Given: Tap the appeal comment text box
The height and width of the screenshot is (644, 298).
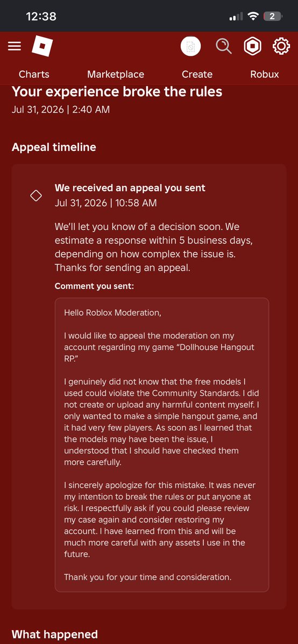Looking at the screenshot, I should pos(162,445).
